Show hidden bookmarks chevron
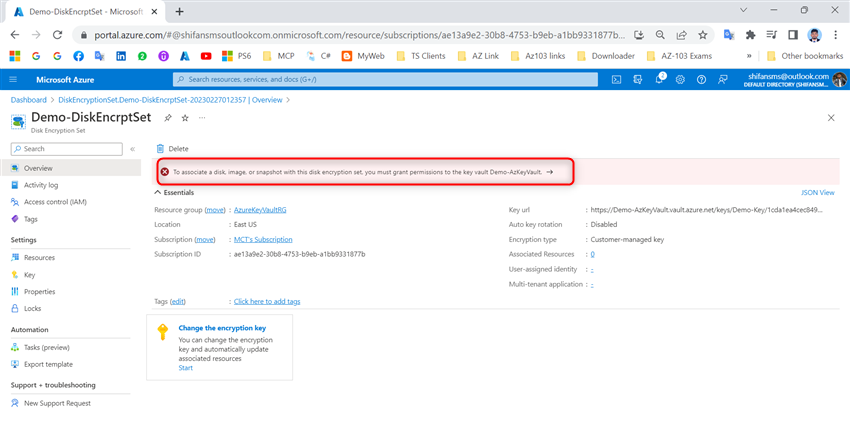Image resolution: width=850 pixels, height=446 pixels. pyautogui.click(x=749, y=56)
